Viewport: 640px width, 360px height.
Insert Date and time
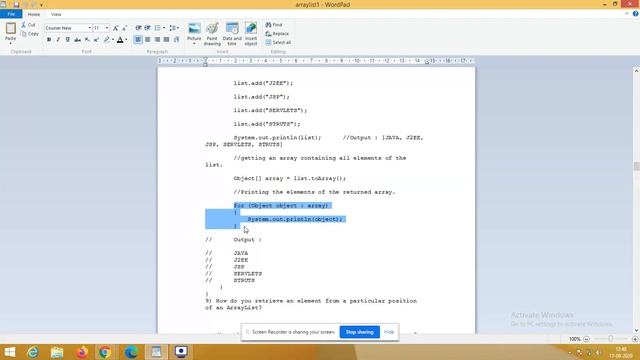point(232,34)
